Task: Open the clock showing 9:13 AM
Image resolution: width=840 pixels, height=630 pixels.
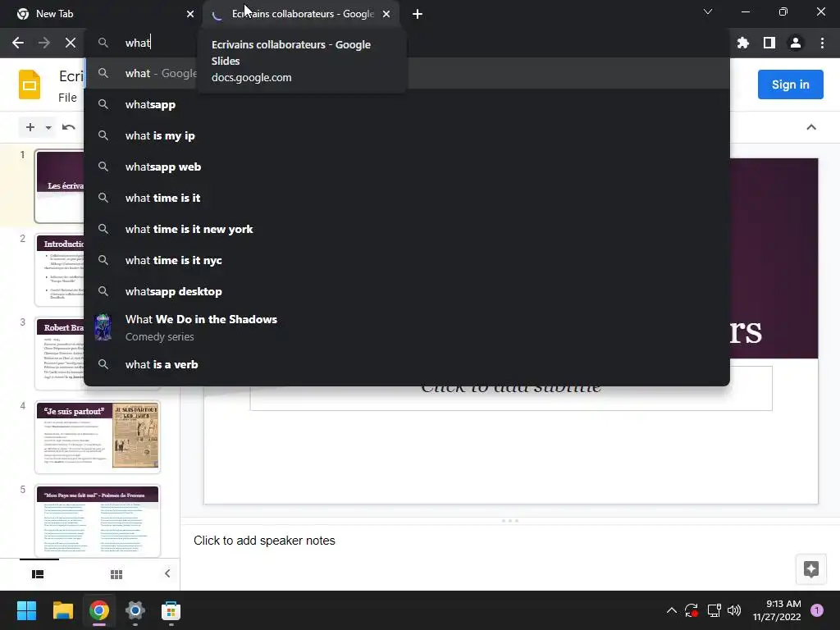Action: click(x=777, y=610)
